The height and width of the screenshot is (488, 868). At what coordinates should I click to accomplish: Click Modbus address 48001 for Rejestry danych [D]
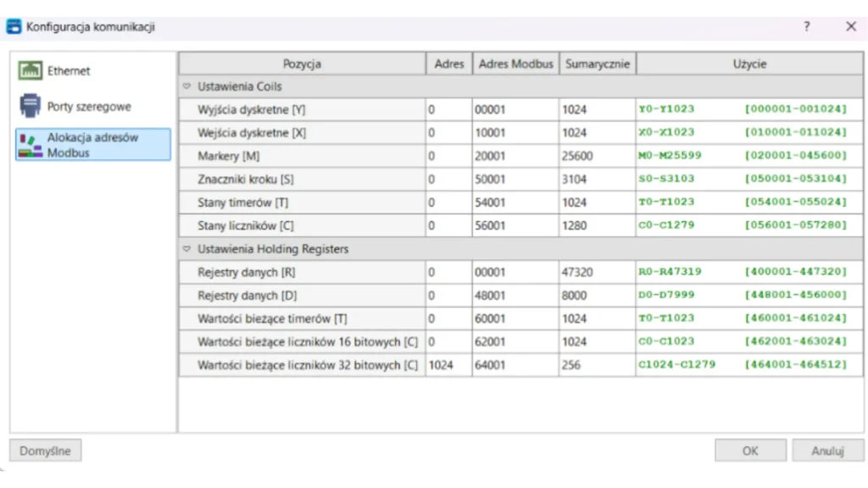[x=515, y=296]
